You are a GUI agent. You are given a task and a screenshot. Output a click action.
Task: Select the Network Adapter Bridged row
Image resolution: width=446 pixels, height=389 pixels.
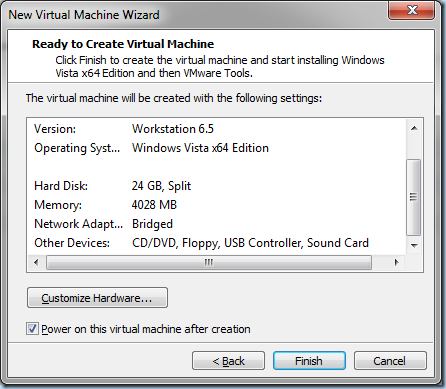coord(217,224)
